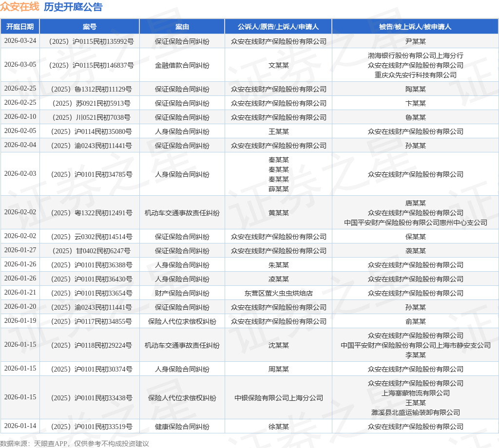Click date cell 2026-03-24

[20, 41]
